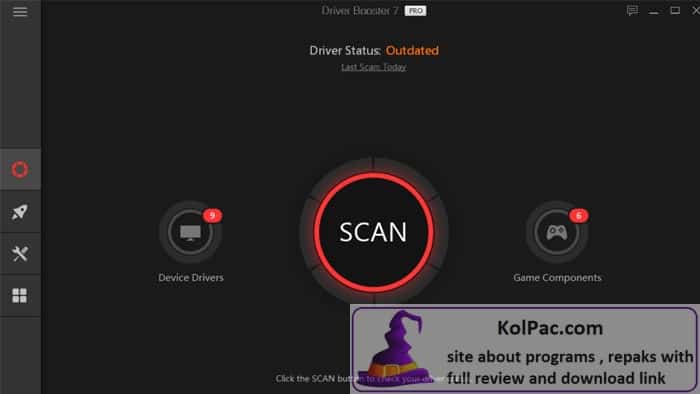Click the Device Drivers label
Viewport: 700px width, 394px height.
point(191,278)
